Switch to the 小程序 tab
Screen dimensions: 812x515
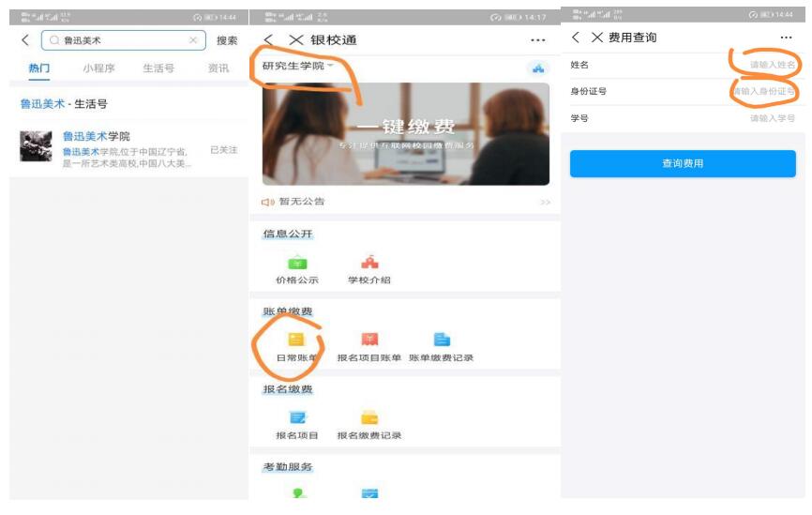coord(99,68)
